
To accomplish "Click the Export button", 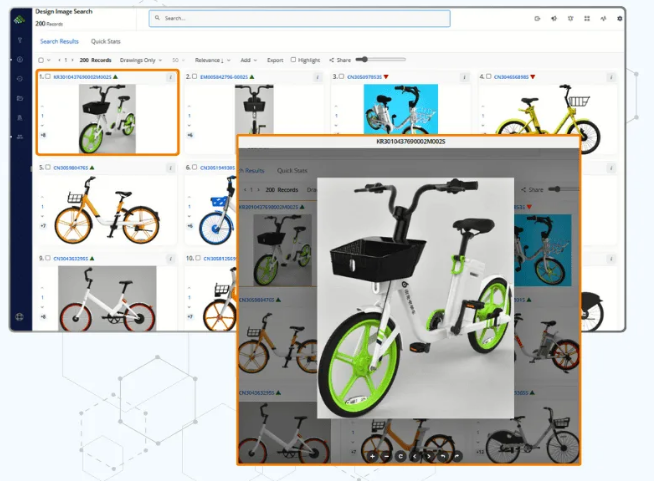I will click(x=275, y=60).
